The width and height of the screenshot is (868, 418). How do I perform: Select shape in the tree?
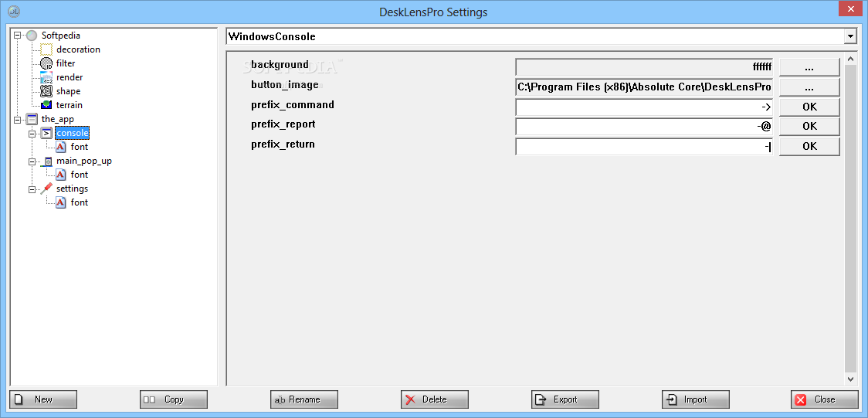click(68, 91)
